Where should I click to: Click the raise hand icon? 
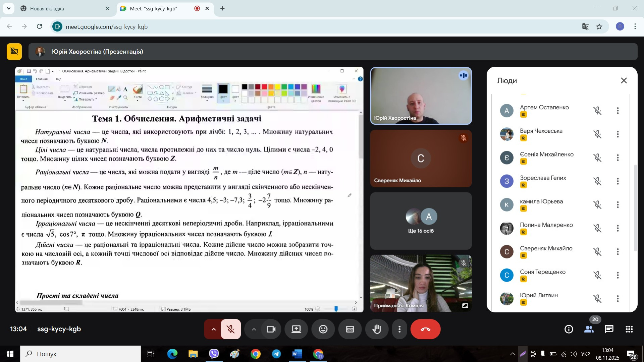pyautogui.click(x=377, y=329)
